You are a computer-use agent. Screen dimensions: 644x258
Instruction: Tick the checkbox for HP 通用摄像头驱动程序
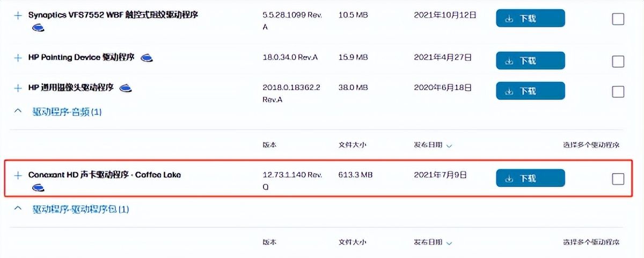tap(618, 91)
